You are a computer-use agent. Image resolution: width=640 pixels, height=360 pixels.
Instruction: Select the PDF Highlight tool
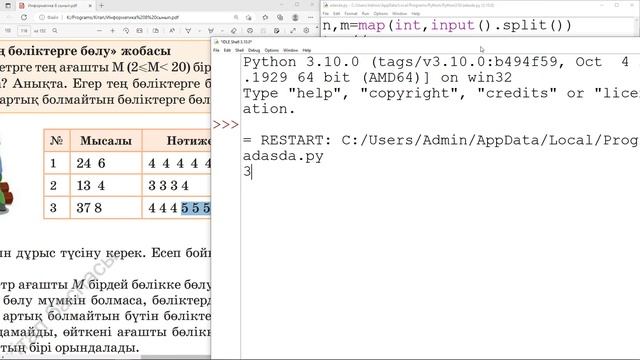click(x=211, y=31)
